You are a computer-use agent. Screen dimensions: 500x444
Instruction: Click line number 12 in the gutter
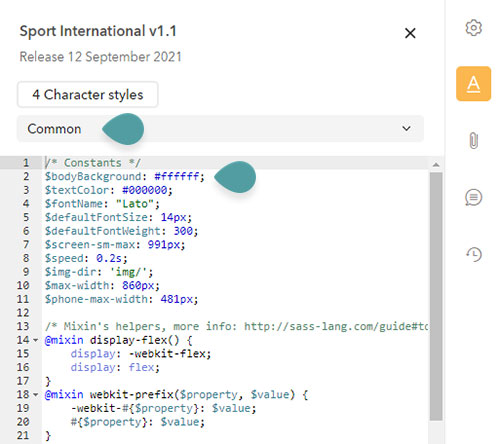pyautogui.click(x=23, y=313)
